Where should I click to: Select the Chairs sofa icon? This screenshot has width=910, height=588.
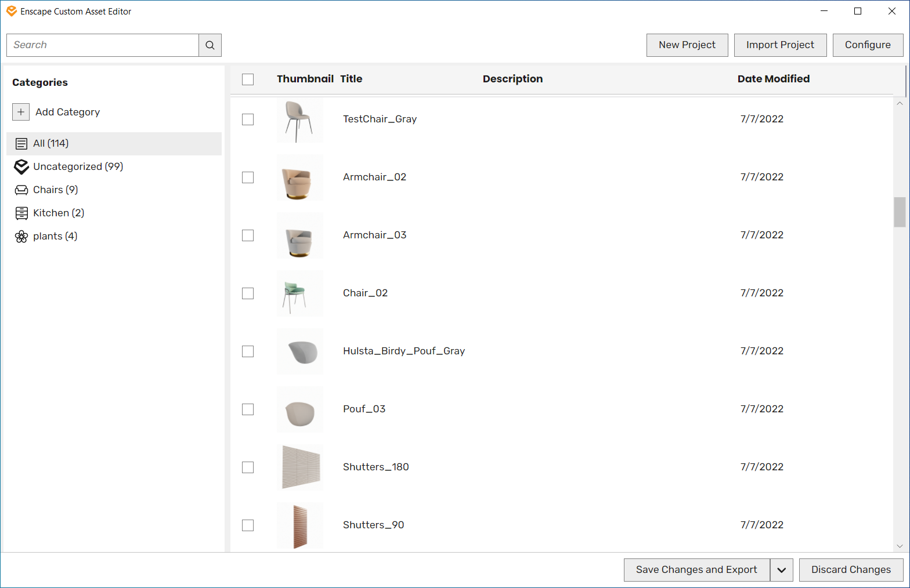(21, 190)
